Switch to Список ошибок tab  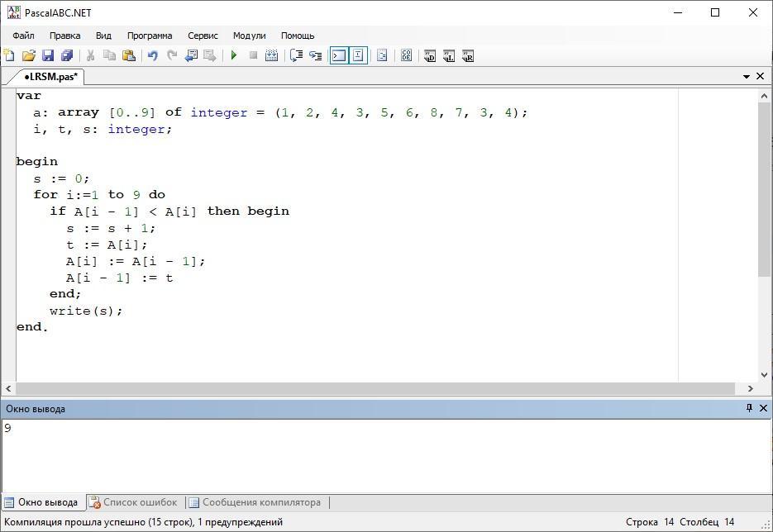[x=134, y=502]
